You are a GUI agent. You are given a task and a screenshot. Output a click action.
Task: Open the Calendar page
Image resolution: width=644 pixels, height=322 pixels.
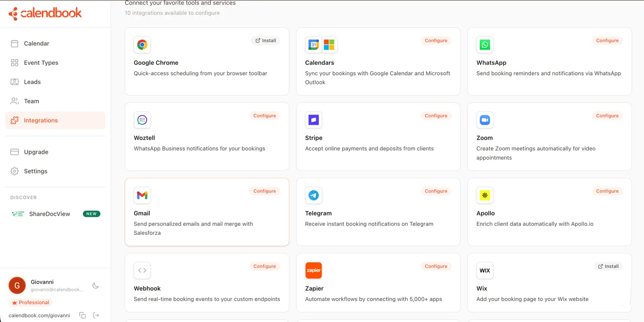[55, 43]
